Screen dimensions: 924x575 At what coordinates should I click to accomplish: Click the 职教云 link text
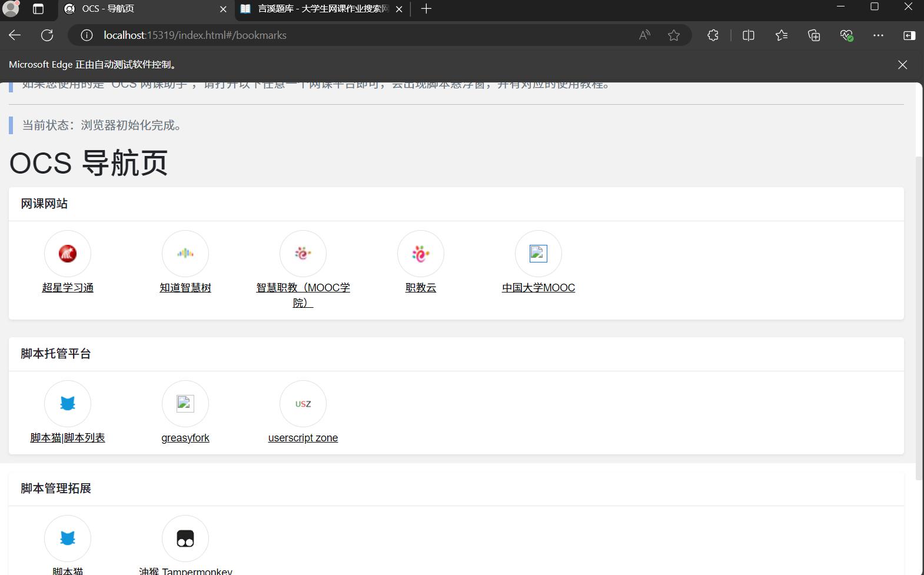point(421,288)
